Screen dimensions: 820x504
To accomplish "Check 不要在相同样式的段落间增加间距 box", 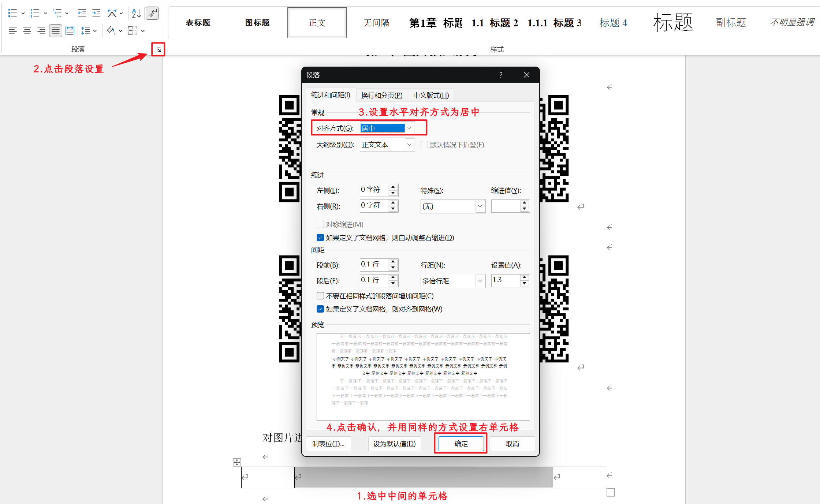I will (320, 296).
